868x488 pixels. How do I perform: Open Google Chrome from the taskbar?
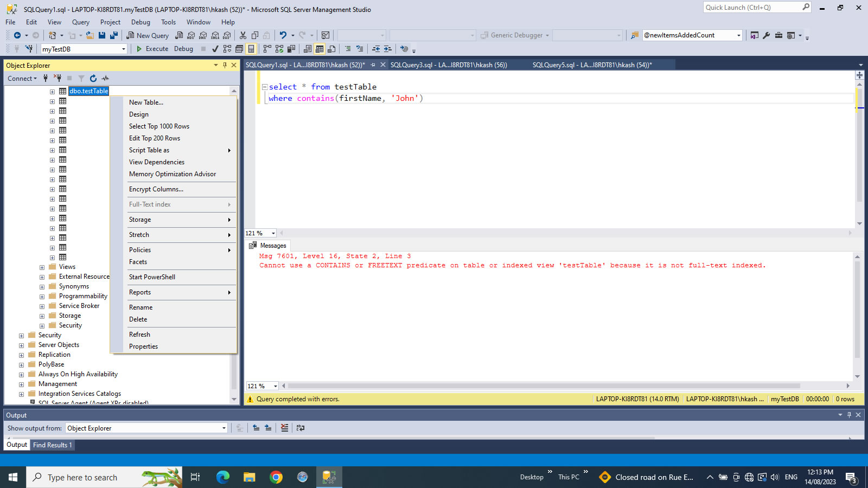coord(276,477)
